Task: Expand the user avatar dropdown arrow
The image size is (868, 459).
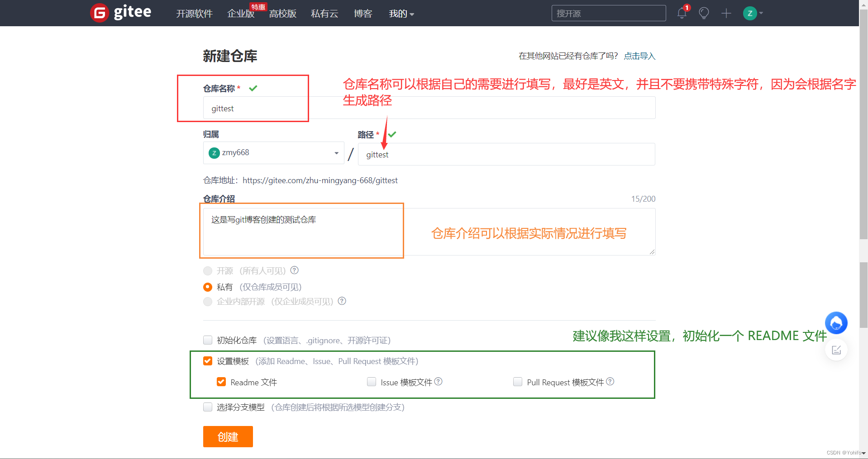Action: [x=761, y=13]
